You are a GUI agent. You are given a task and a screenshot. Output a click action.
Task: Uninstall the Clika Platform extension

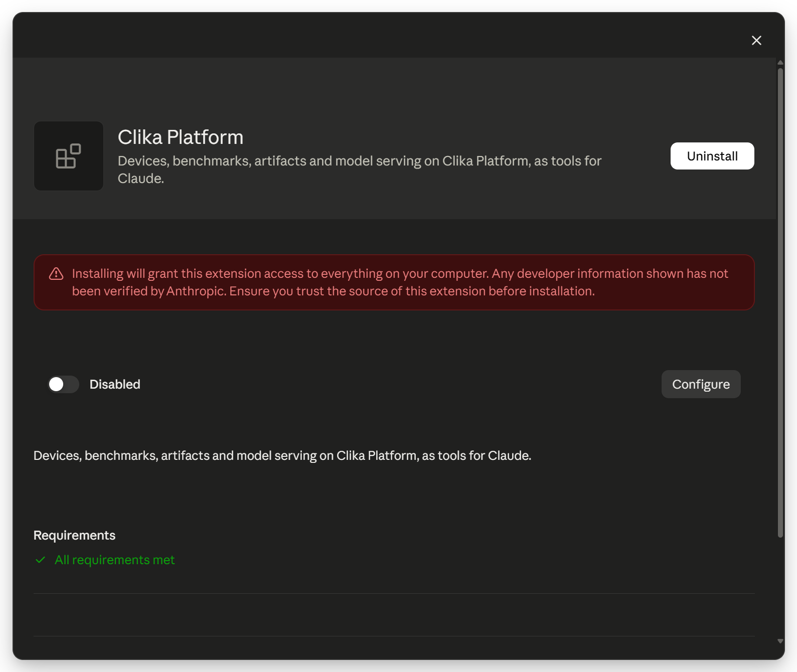tap(712, 156)
